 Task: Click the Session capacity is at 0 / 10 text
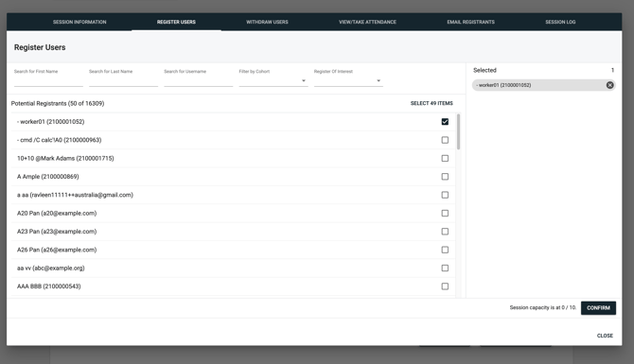542,307
